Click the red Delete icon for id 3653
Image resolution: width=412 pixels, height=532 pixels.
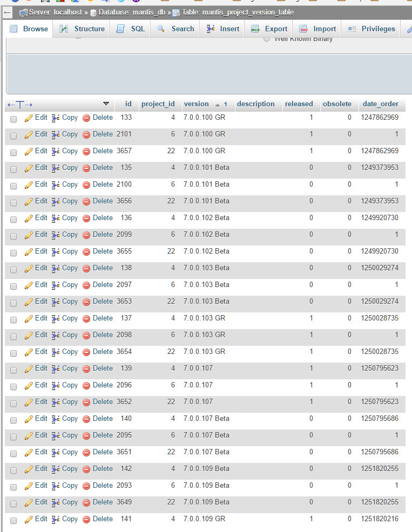86,302
